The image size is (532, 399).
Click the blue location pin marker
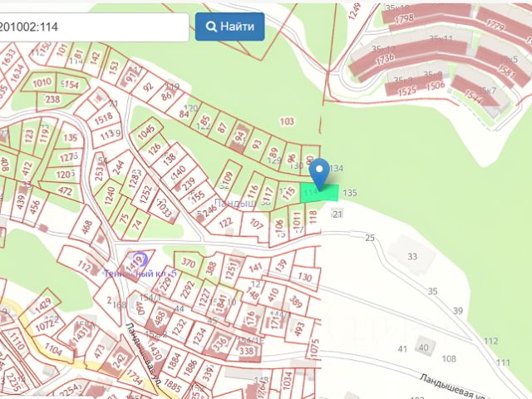coord(319,174)
